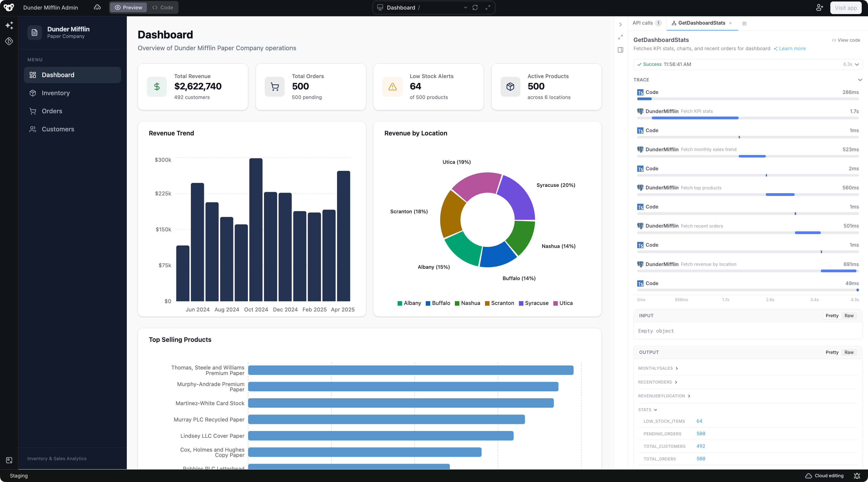Screen dimensions: 868x482
Task: Click the cube Active Products icon
Action: coord(511,87)
